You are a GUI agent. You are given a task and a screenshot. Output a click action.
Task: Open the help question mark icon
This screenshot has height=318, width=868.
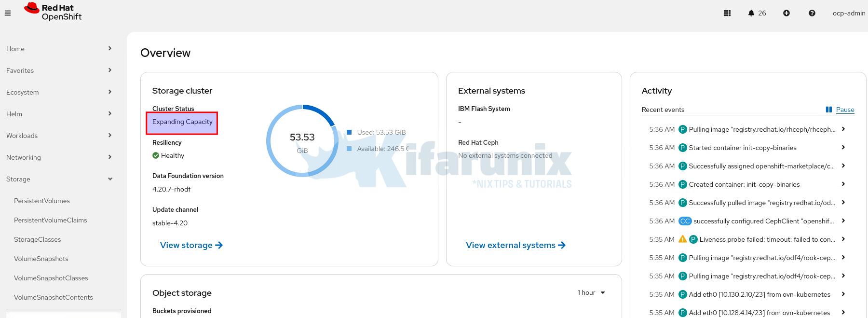click(812, 13)
